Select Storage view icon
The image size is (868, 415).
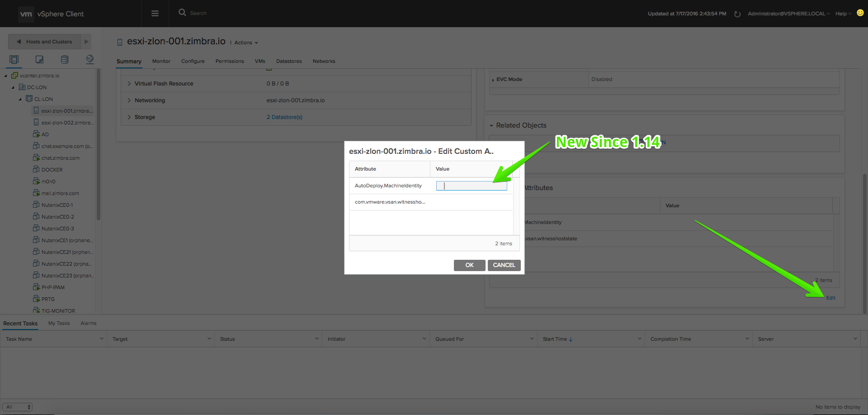click(x=65, y=59)
